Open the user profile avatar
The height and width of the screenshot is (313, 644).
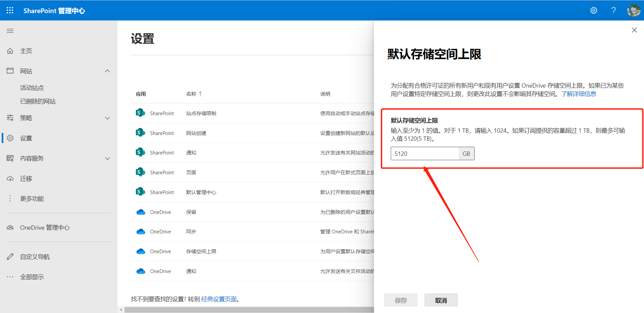(634, 10)
